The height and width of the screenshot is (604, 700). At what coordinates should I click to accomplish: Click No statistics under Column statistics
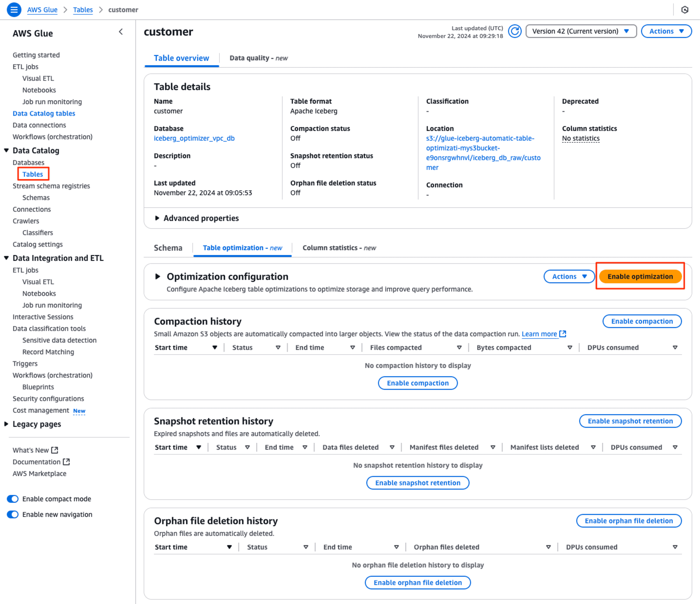pos(581,138)
